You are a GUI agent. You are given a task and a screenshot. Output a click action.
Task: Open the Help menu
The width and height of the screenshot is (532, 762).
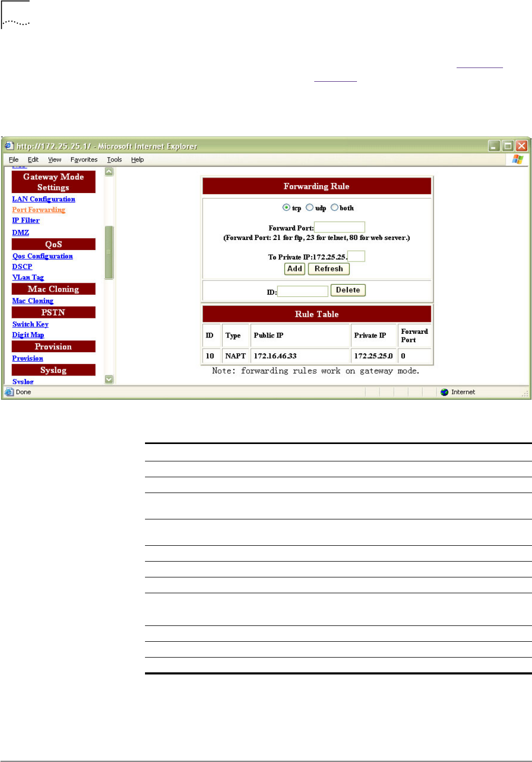click(x=138, y=160)
